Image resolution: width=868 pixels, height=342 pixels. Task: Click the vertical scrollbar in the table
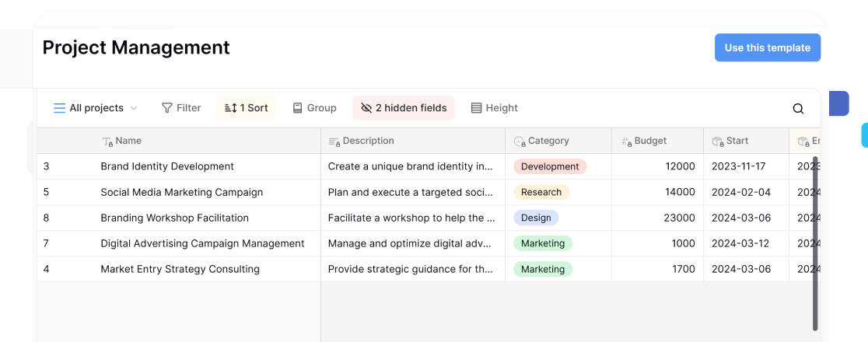pyautogui.click(x=815, y=241)
